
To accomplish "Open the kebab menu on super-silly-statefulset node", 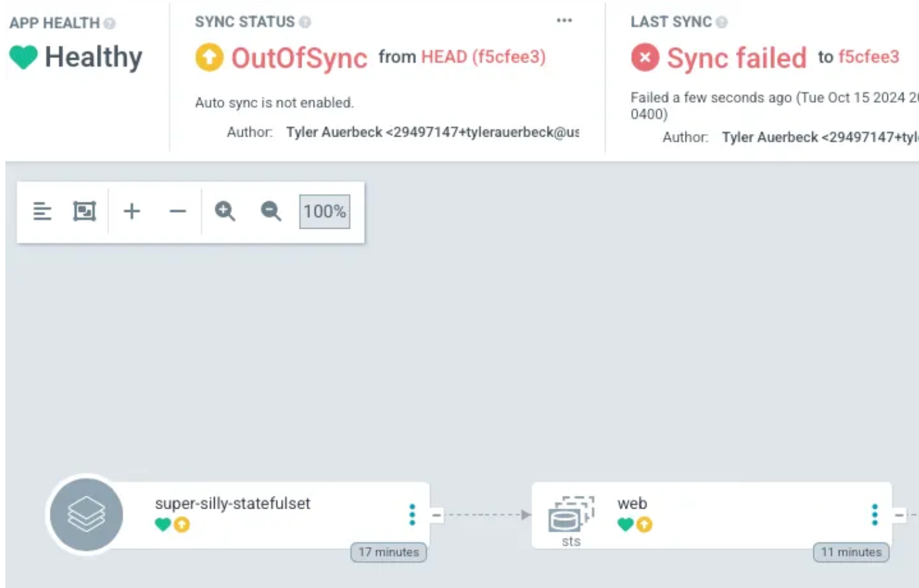I will pyautogui.click(x=411, y=514).
